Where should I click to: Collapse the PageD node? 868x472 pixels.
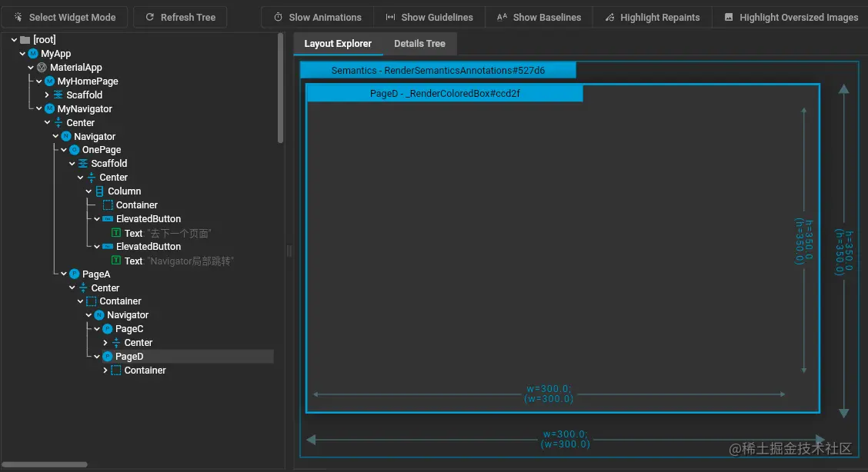[x=98, y=357]
